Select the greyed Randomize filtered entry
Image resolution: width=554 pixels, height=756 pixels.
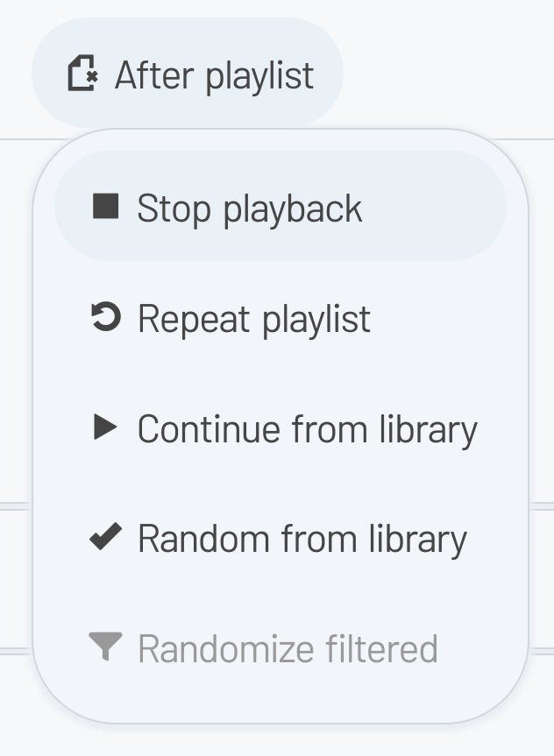tap(281, 647)
